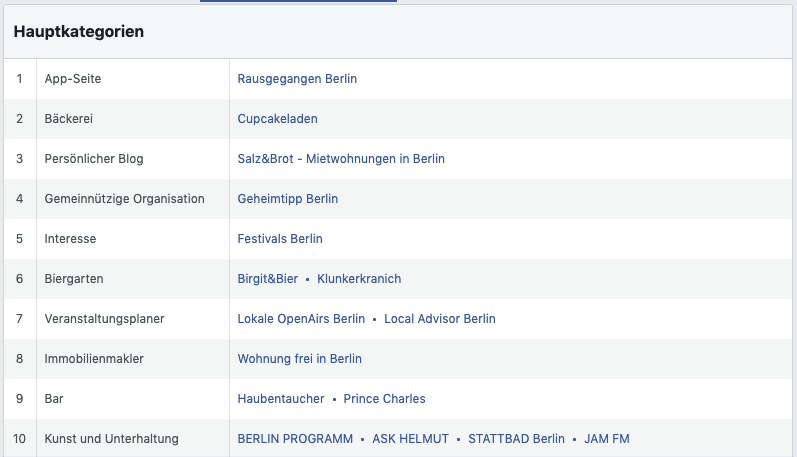
Task: Click the Immobilienmakler category cell
Action: tap(94, 359)
